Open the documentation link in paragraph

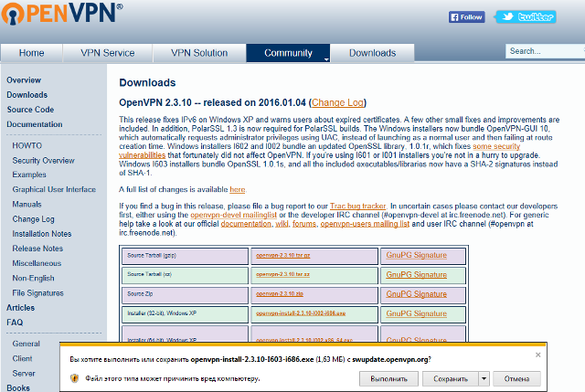pyautogui.click(x=246, y=224)
